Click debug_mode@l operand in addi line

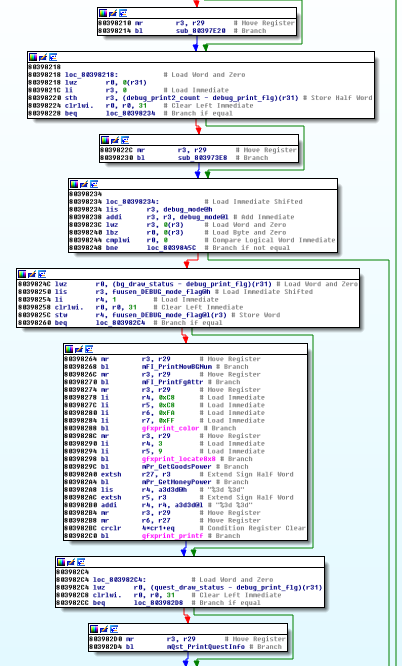pyautogui.click(x=204, y=217)
